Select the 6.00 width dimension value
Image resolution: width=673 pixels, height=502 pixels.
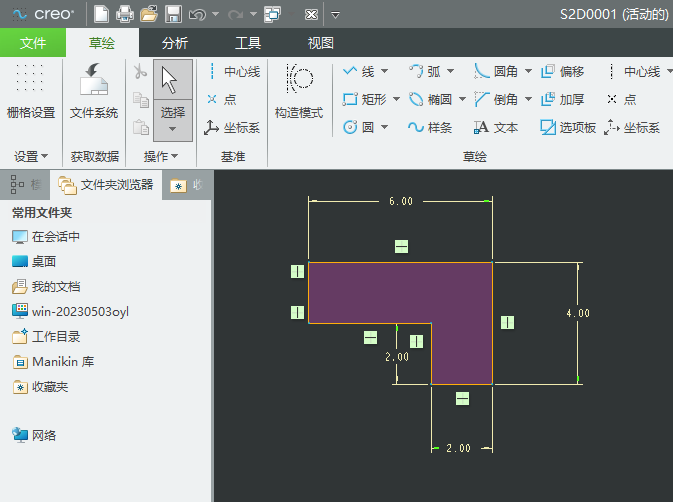pos(401,201)
